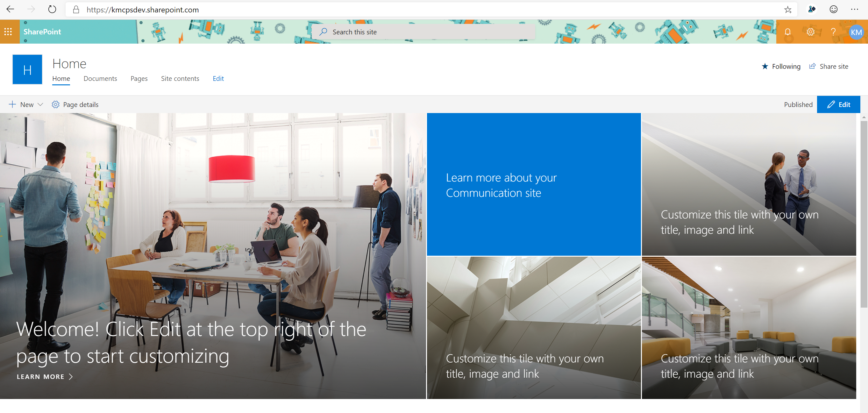Open the app launcher waffle icon
The width and height of the screenshot is (868, 413).
[8, 32]
